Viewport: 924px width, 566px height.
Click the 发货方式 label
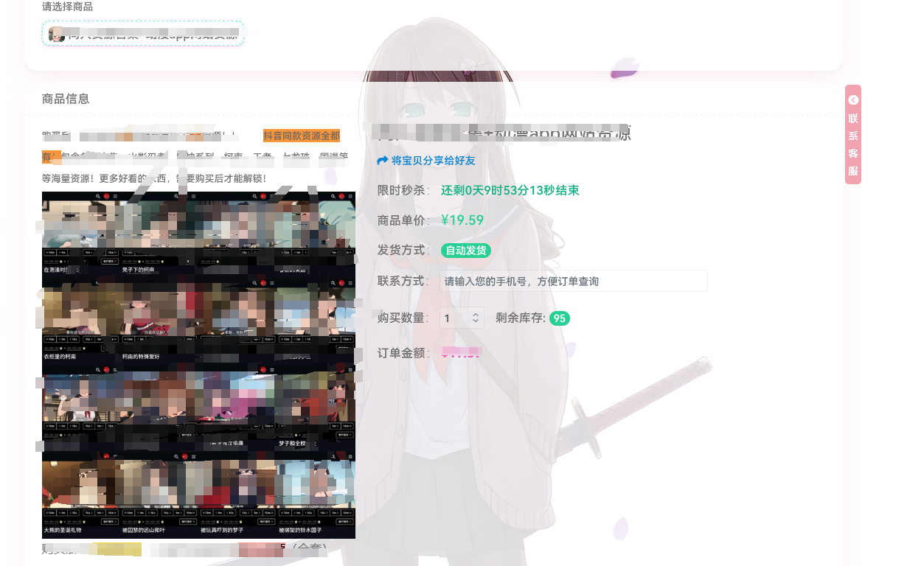pos(404,251)
